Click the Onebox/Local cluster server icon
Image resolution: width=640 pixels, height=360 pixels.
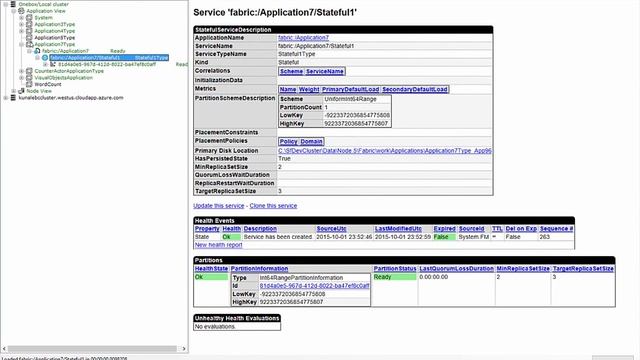click(x=13, y=4)
